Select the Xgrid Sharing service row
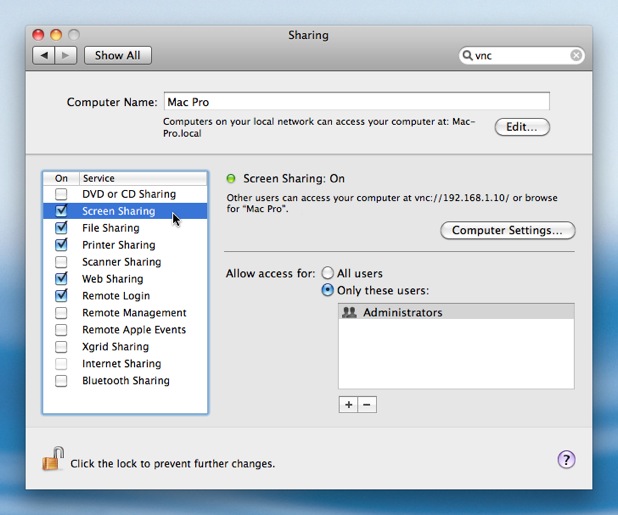The width and height of the screenshot is (618, 515). 125,346
